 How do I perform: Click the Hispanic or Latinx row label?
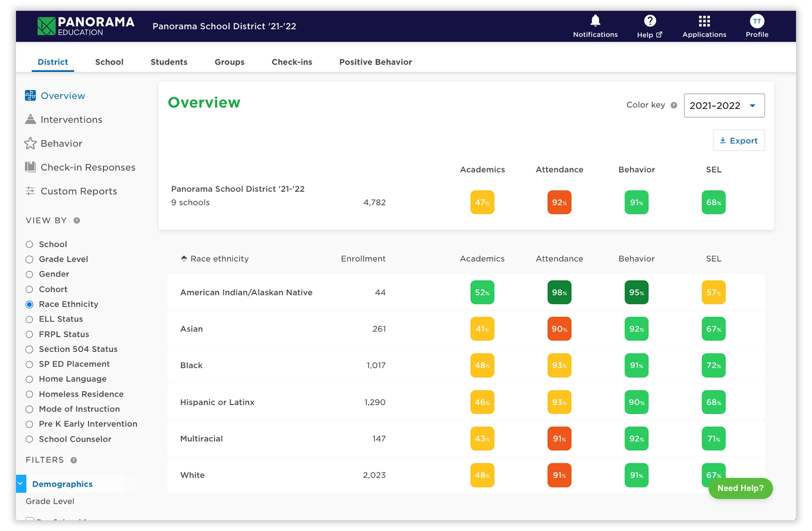point(217,402)
